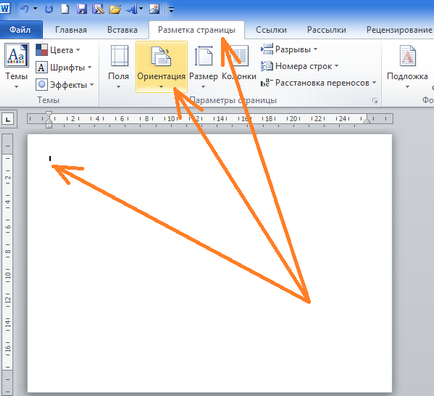The width and height of the screenshot is (434, 396).
Task: Click the Save floppy disk icon
Action: click(x=82, y=9)
